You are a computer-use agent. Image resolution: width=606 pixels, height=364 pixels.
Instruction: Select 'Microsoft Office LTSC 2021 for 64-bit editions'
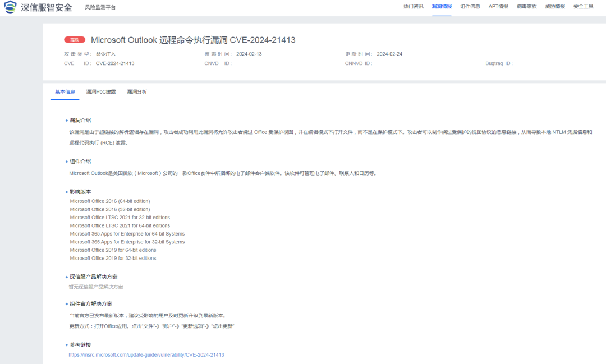(x=120, y=225)
